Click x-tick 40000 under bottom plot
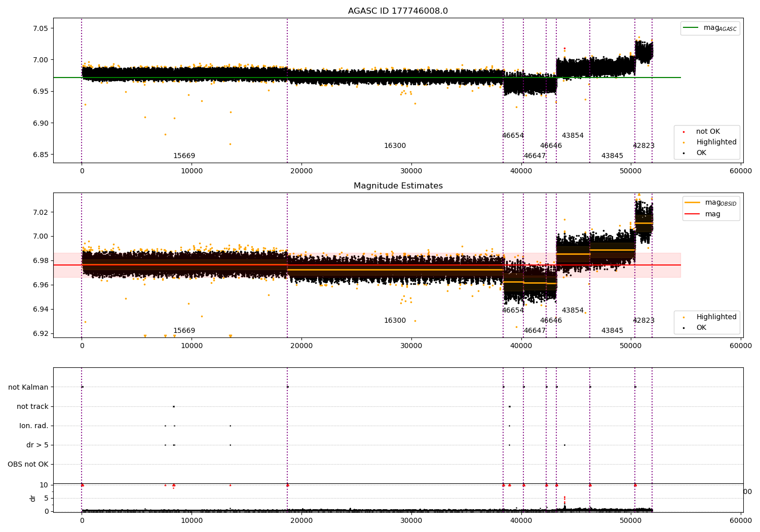The image size is (760, 532). click(521, 521)
